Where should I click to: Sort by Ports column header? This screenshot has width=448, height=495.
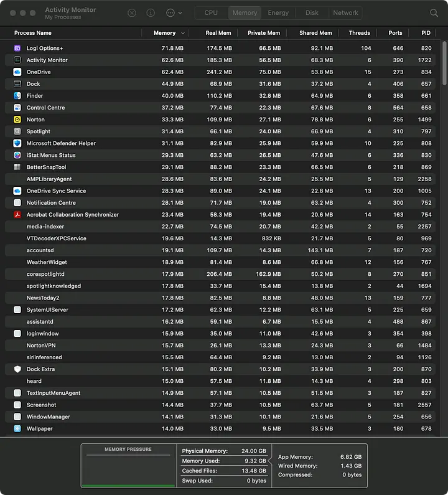click(x=395, y=33)
